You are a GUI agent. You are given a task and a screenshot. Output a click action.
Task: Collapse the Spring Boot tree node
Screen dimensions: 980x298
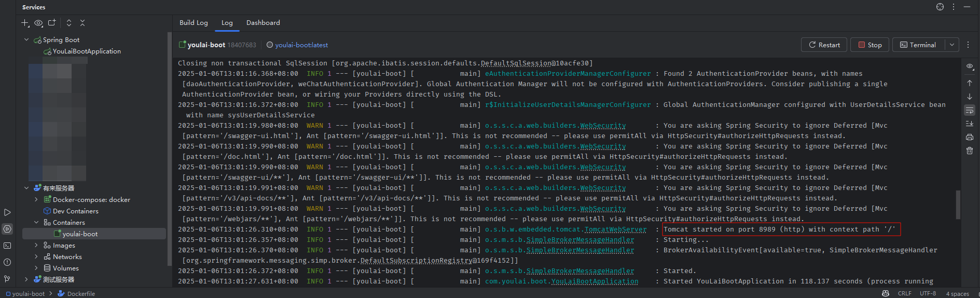[26, 39]
